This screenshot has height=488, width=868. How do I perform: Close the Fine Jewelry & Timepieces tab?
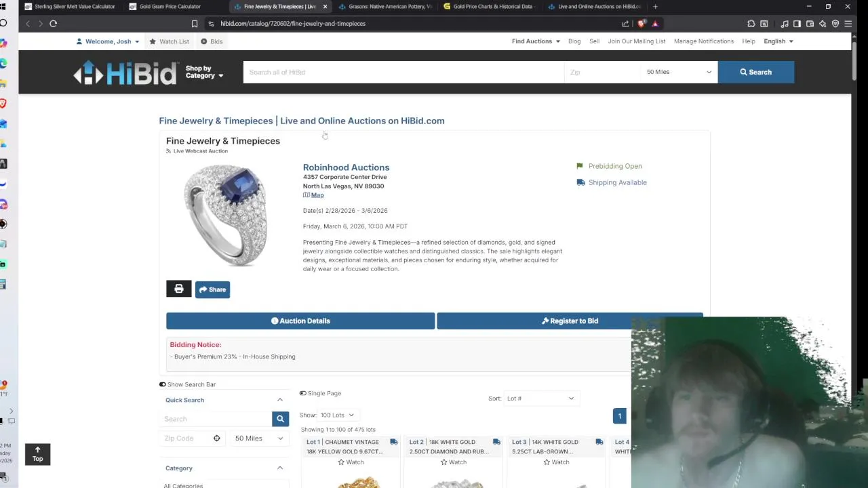click(x=325, y=7)
